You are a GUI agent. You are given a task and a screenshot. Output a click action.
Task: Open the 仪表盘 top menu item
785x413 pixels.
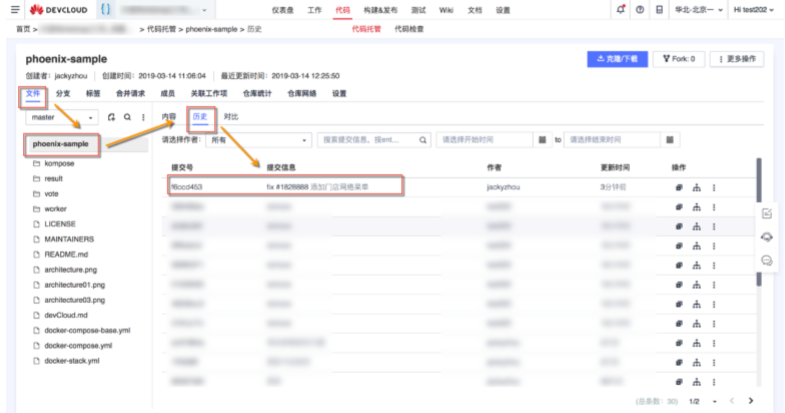click(x=283, y=10)
